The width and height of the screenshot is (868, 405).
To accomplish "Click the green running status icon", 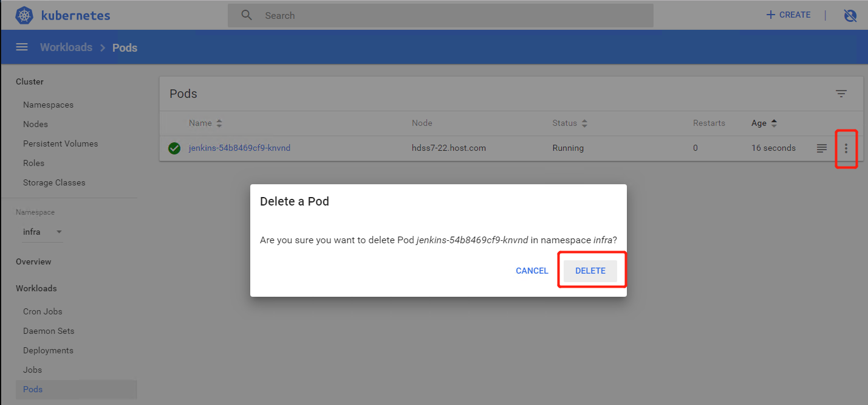I will pyautogui.click(x=174, y=148).
